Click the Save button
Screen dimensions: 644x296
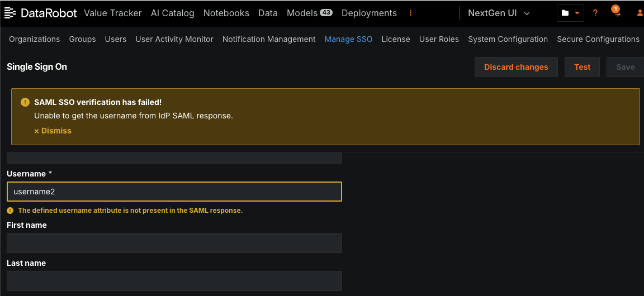(x=625, y=67)
